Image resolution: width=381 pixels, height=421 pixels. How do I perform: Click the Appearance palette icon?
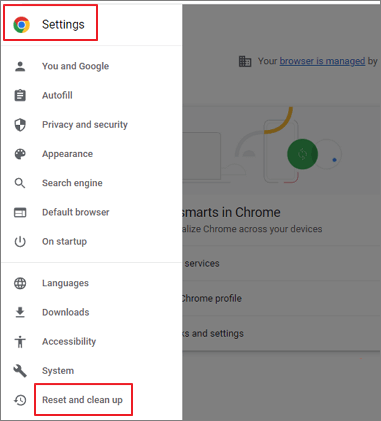tap(20, 154)
